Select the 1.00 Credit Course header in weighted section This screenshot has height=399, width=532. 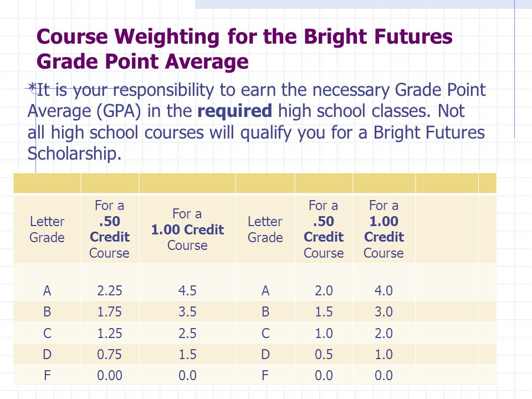(x=187, y=229)
